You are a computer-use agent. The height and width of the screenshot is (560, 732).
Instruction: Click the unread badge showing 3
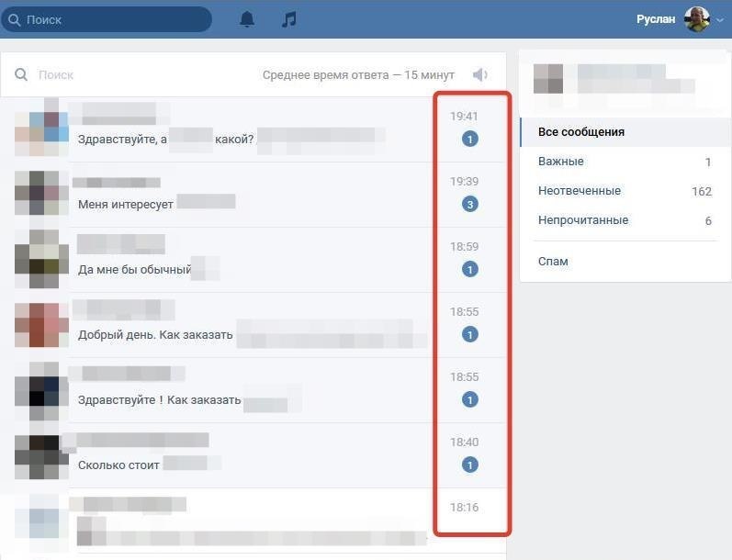469,204
